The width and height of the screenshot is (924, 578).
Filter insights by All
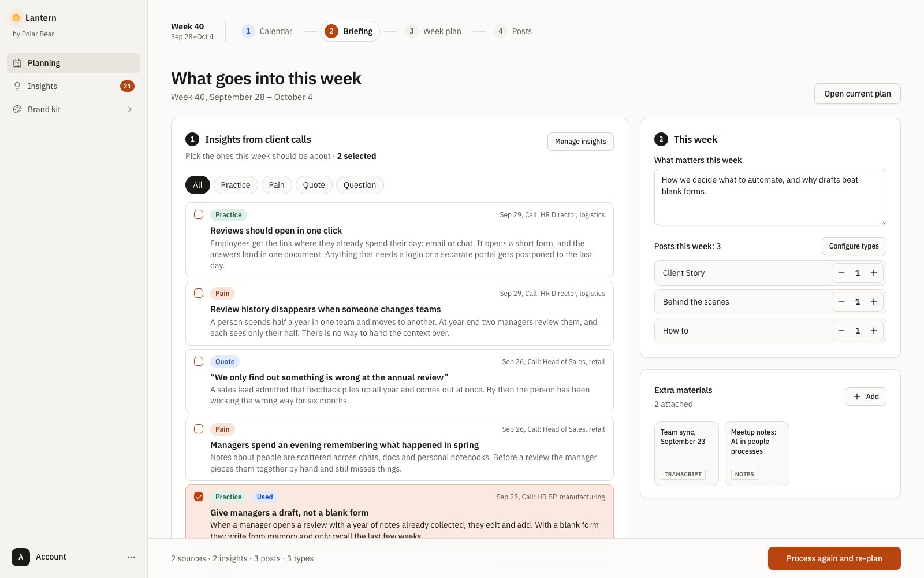[x=198, y=185]
